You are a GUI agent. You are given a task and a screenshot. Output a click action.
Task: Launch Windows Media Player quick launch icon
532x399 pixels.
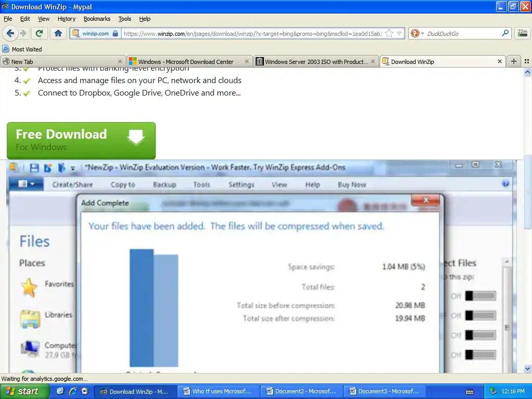click(x=85, y=391)
